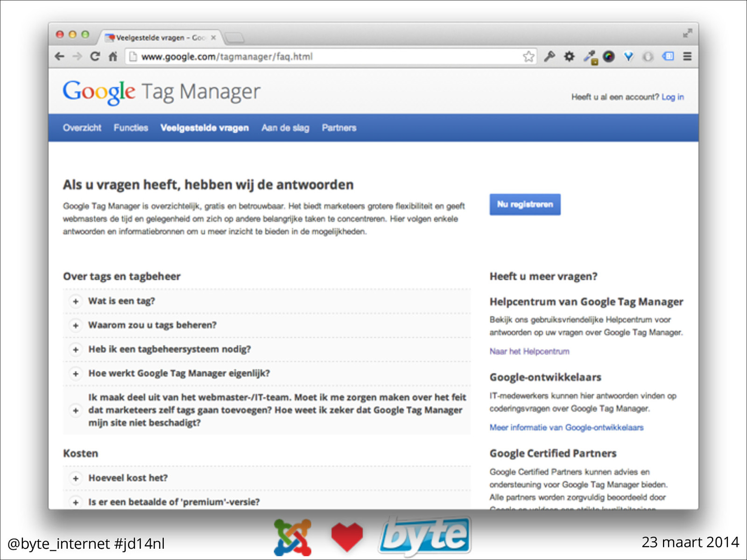Open the browser home page icon
This screenshot has width=747, height=560.
[113, 56]
